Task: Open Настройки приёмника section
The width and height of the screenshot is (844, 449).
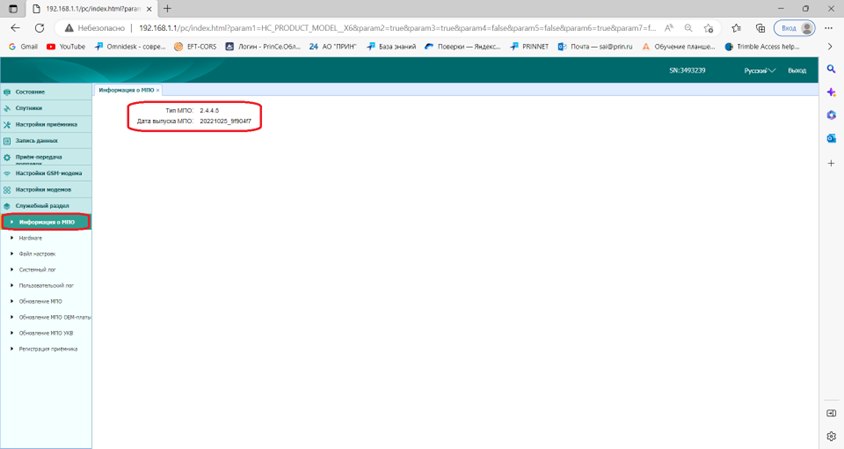Action: coord(46,124)
